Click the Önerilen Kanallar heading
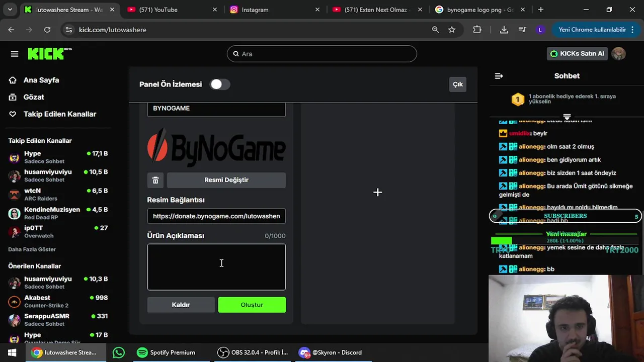This screenshot has width=644, height=362. 34,266
